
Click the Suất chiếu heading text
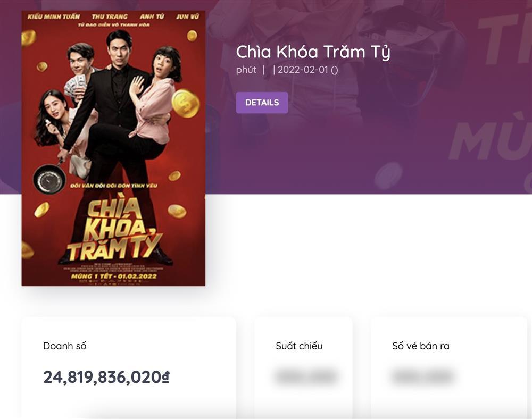click(x=300, y=346)
